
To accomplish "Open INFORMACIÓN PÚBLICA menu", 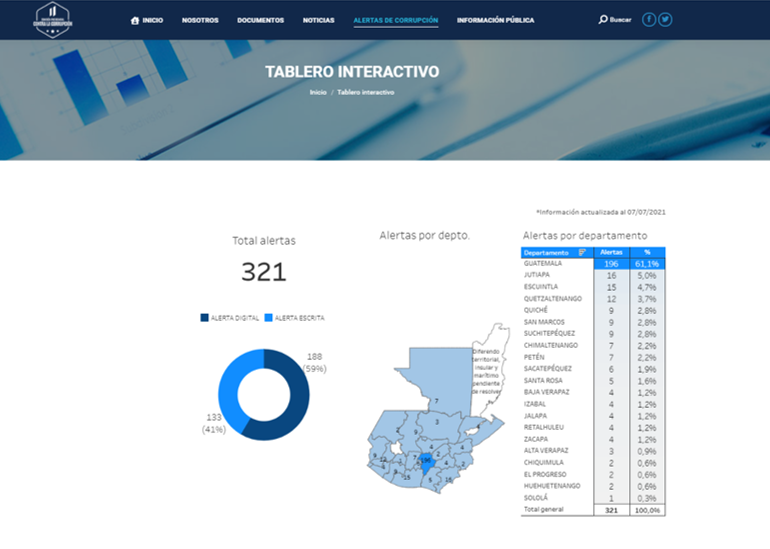I will 495,20.
